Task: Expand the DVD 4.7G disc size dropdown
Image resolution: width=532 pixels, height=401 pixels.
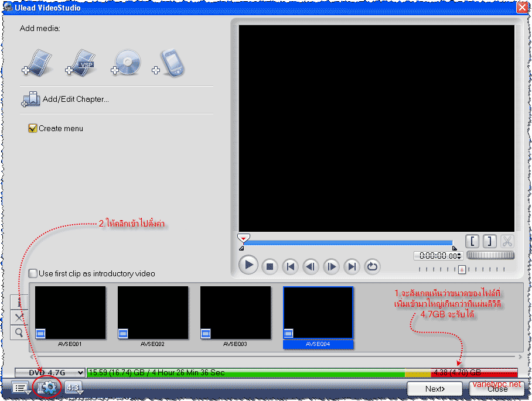Action: 50,372
